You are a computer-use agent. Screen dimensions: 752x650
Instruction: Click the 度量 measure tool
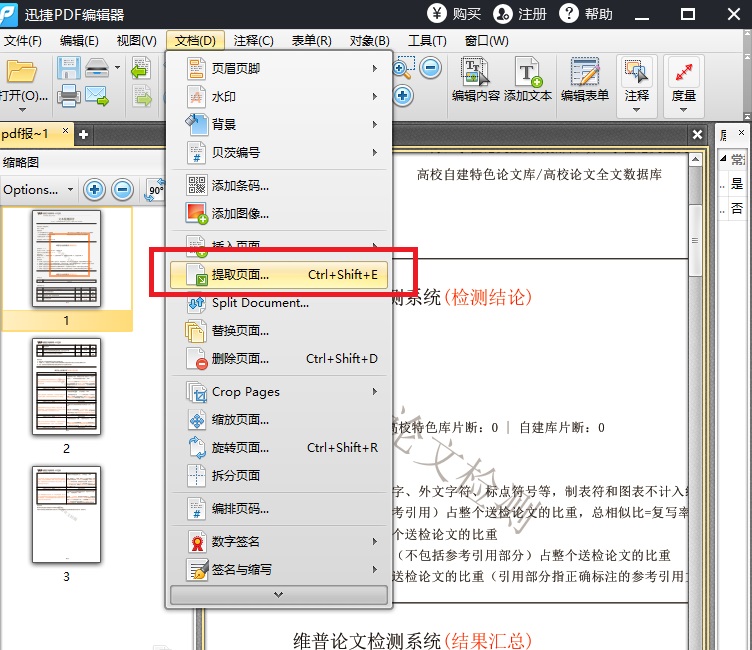(x=683, y=78)
